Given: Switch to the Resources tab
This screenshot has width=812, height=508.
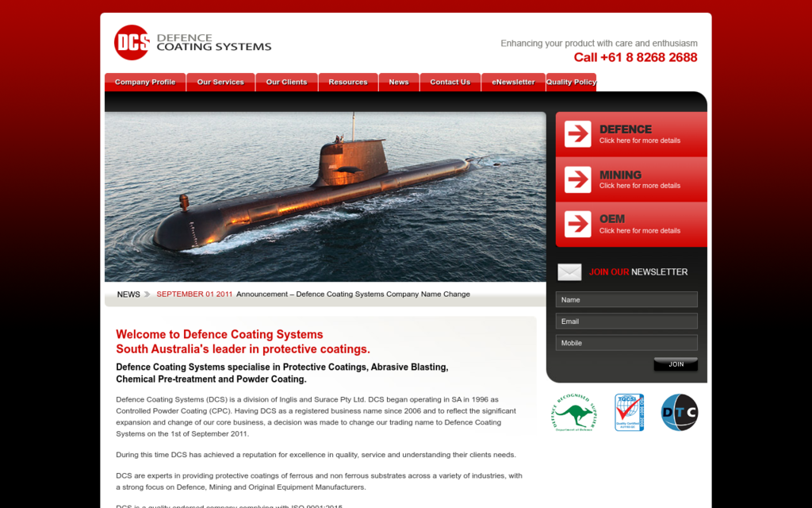Looking at the screenshot, I should (x=348, y=82).
